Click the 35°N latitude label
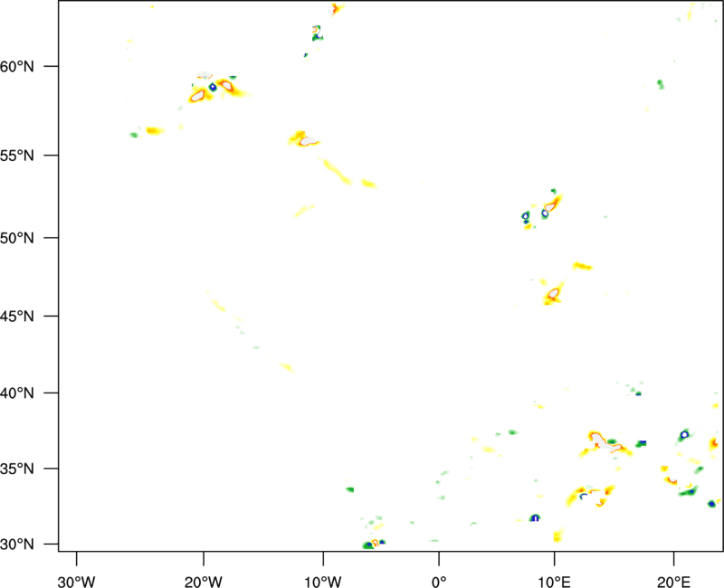The height and width of the screenshot is (588, 724). pyautogui.click(x=17, y=469)
